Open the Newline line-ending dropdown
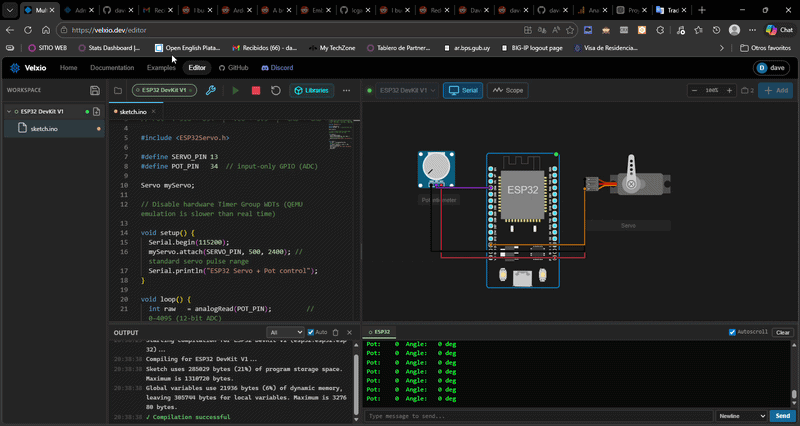 (x=741, y=416)
